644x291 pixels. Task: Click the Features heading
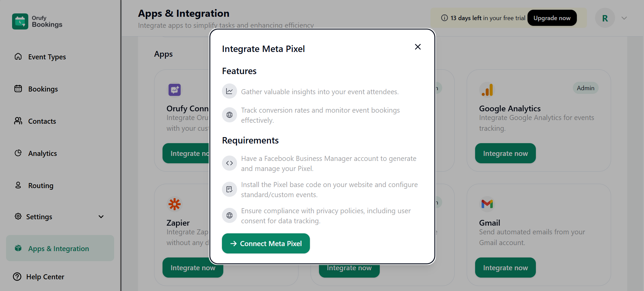point(239,71)
